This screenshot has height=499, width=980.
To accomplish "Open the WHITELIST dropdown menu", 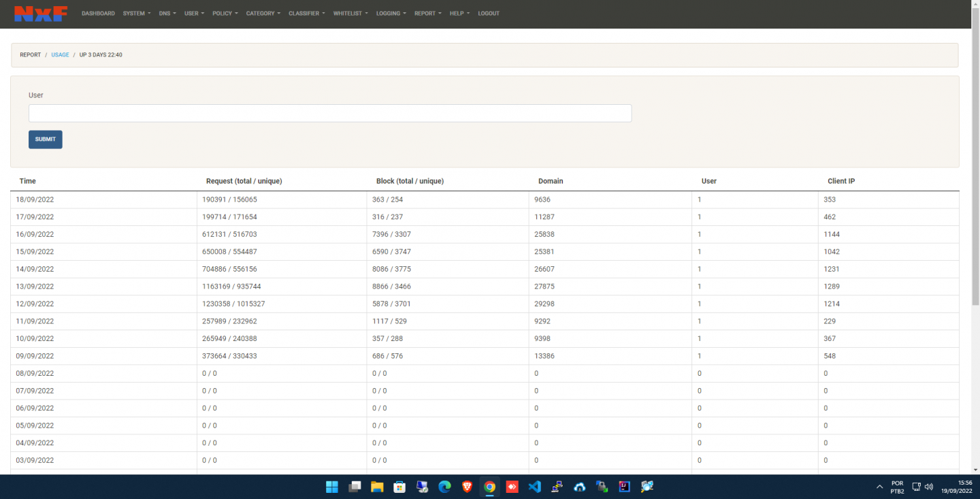I will (x=350, y=14).
